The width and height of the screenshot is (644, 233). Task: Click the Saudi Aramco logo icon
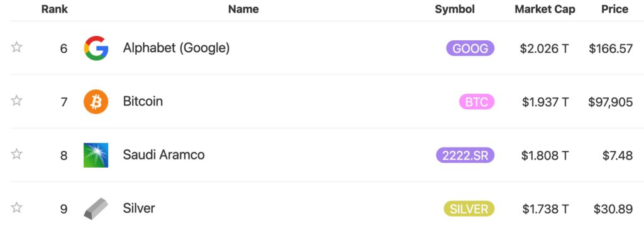pos(96,155)
